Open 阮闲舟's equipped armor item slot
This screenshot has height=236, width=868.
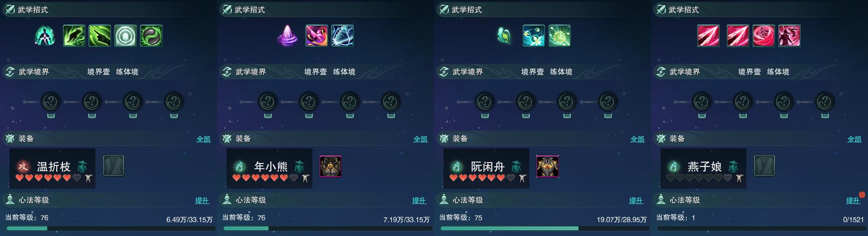coord(548,166)
